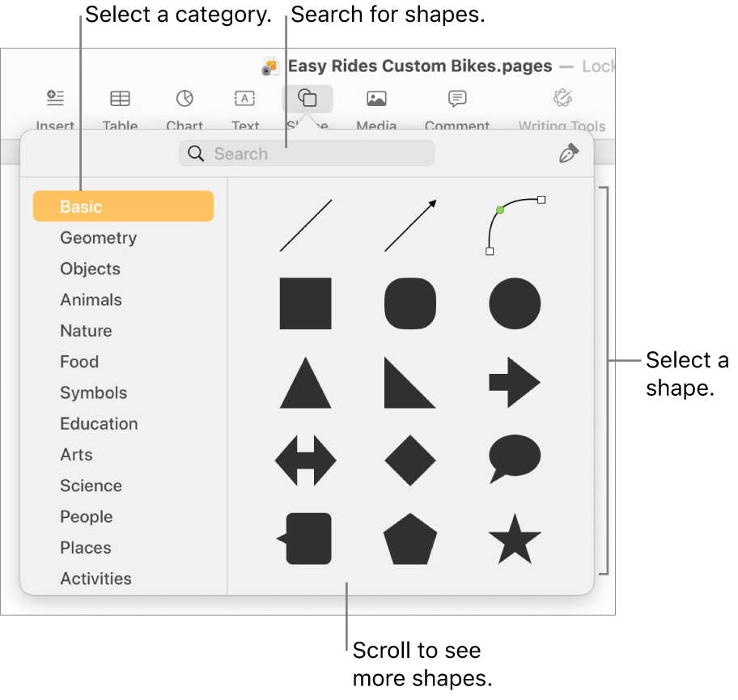This screenshot has height=700, width=738.
Task: Insert the square shape
Action: (305, 303)
